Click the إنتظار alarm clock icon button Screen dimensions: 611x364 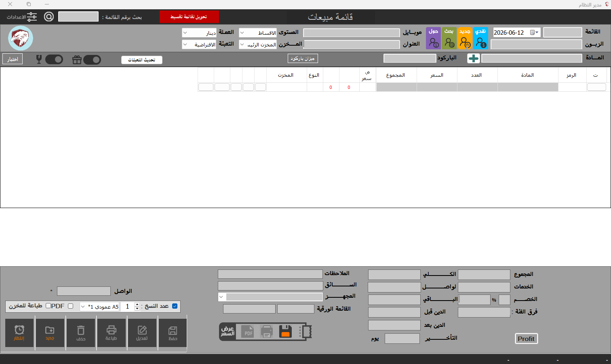[x=19, y=333]
